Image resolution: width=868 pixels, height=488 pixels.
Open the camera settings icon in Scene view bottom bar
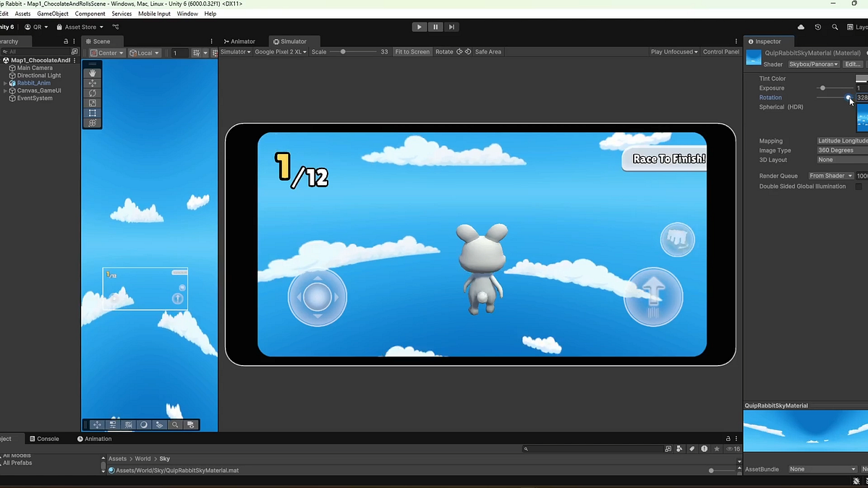point(190,424)
